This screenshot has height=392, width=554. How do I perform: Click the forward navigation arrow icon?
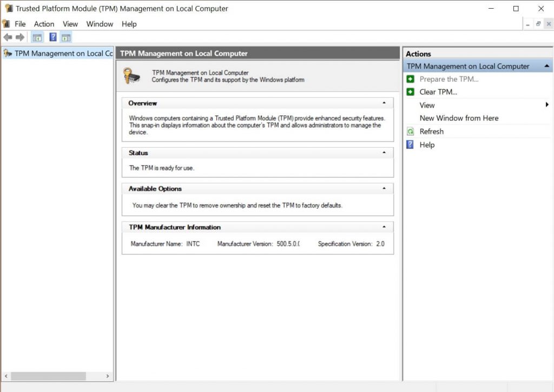coord(19,37)
